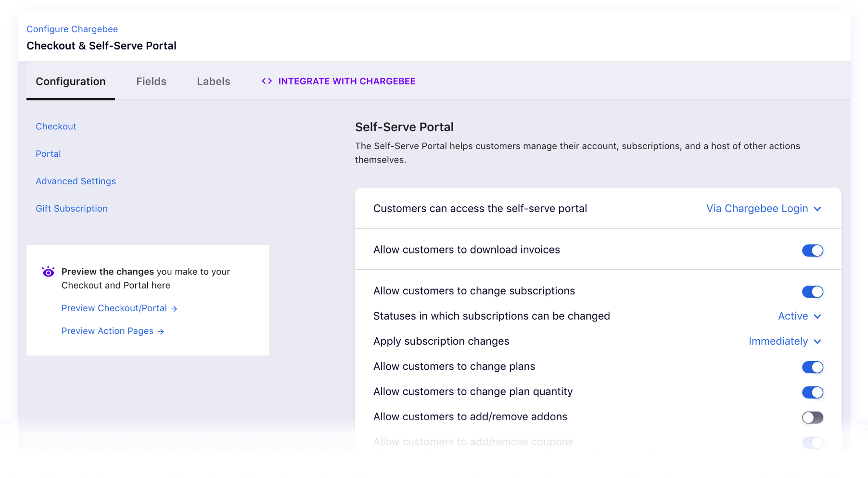Select the Configuration tab

(71, 81)
